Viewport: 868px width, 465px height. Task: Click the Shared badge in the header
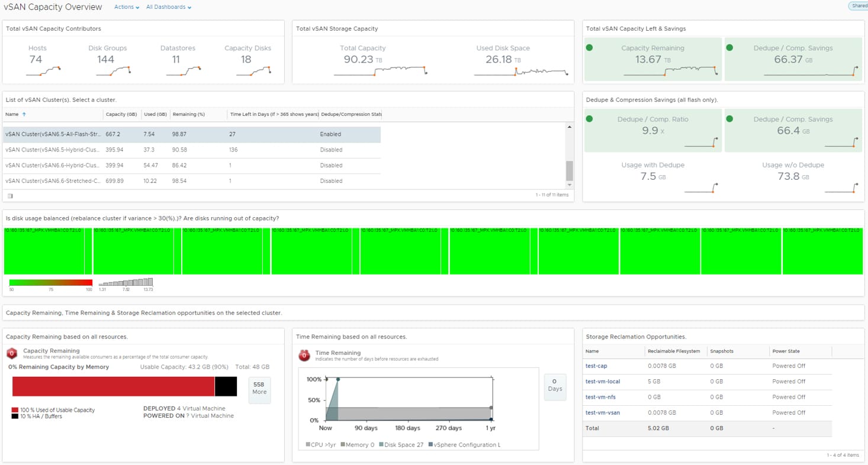[x=860, y=6]
